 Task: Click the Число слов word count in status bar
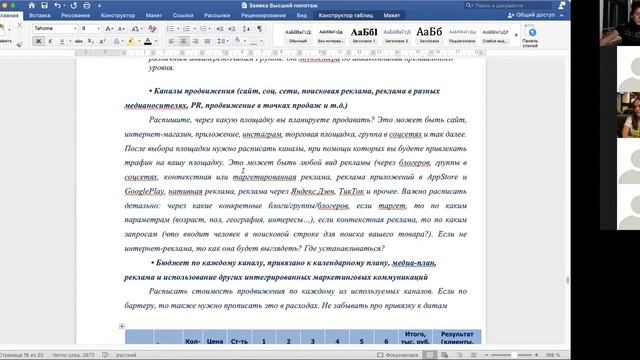tap(73, 355)
